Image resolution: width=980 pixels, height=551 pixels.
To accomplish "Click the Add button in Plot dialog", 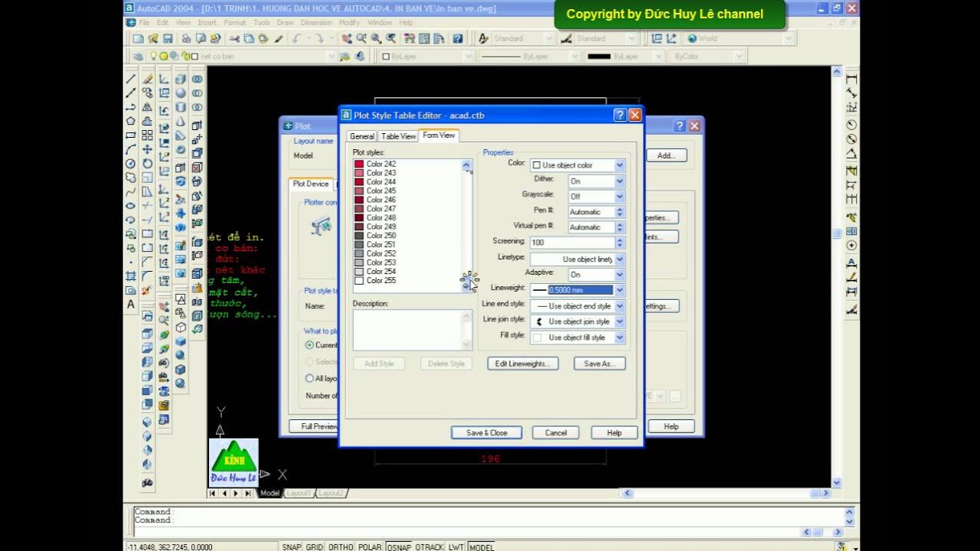I will pyautogui.click(x=666, y=155).
